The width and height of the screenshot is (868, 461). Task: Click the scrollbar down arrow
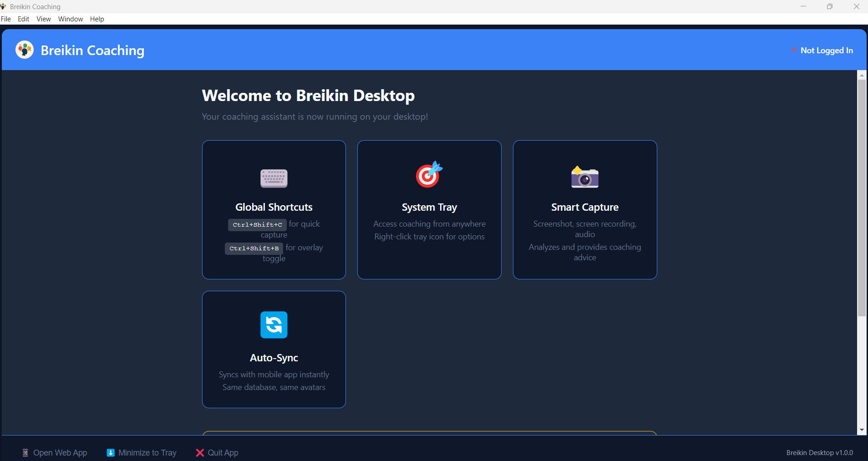click(x=862, y=430)
